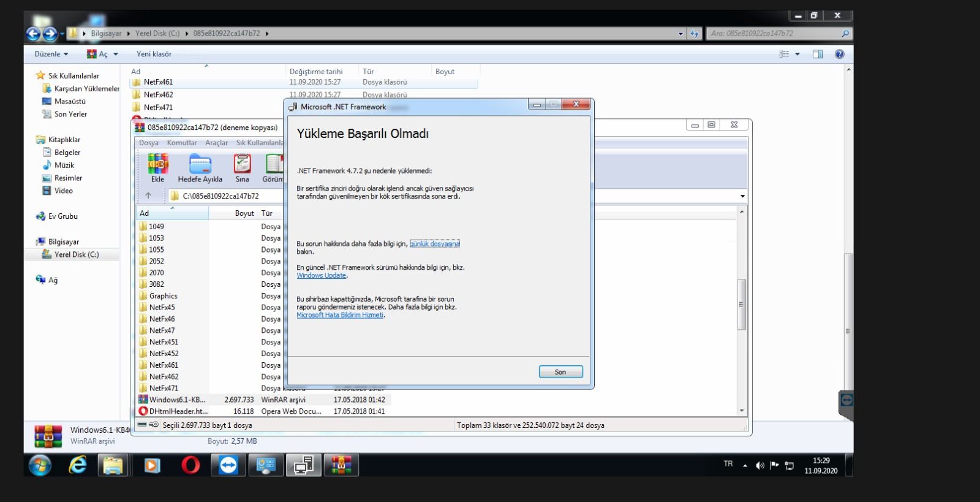Show hidden system tray icons
The height and width of the screenshot is (502, 980).
coord(745,466)
